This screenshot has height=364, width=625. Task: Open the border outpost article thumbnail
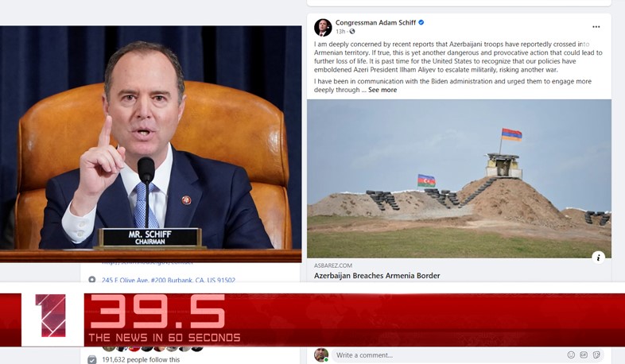coord(459,179)
